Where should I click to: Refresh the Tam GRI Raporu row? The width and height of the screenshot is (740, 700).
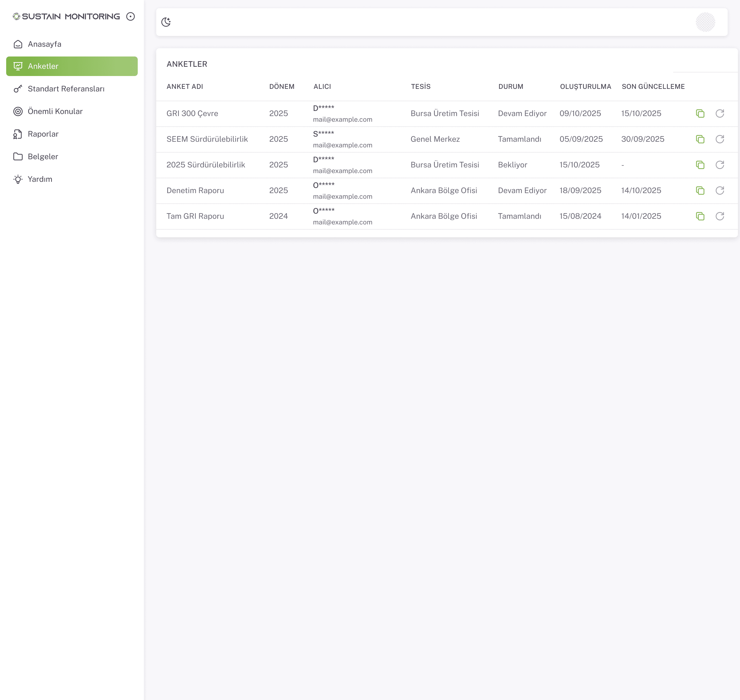(x=719, y=216)
